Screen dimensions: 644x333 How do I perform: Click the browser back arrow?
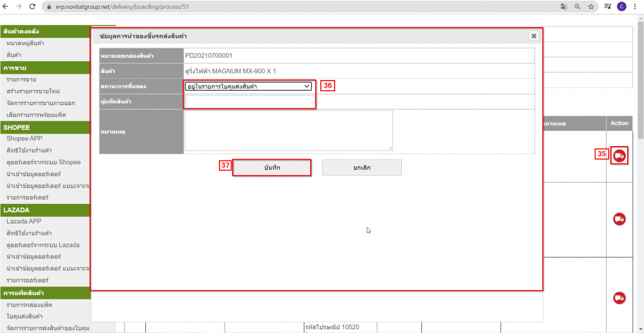[6, 6]
